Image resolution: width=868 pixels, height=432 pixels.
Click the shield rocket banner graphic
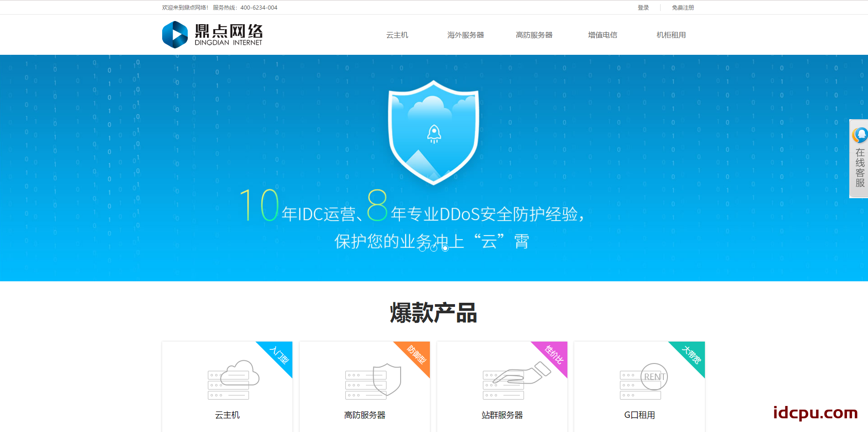[x=433, y=132]
